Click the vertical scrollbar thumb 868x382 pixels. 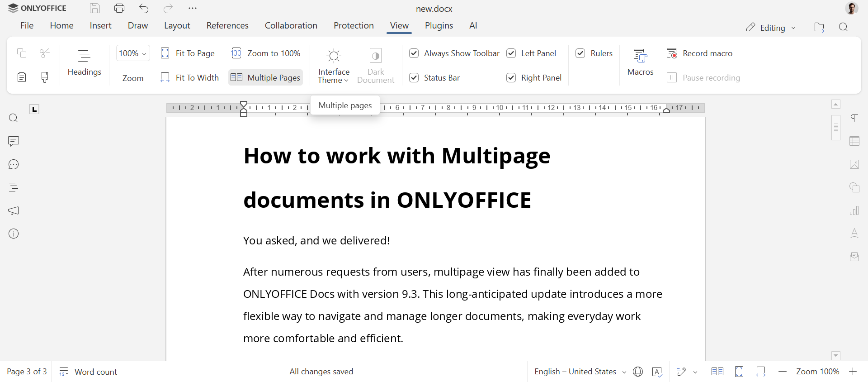click(836, 128)
